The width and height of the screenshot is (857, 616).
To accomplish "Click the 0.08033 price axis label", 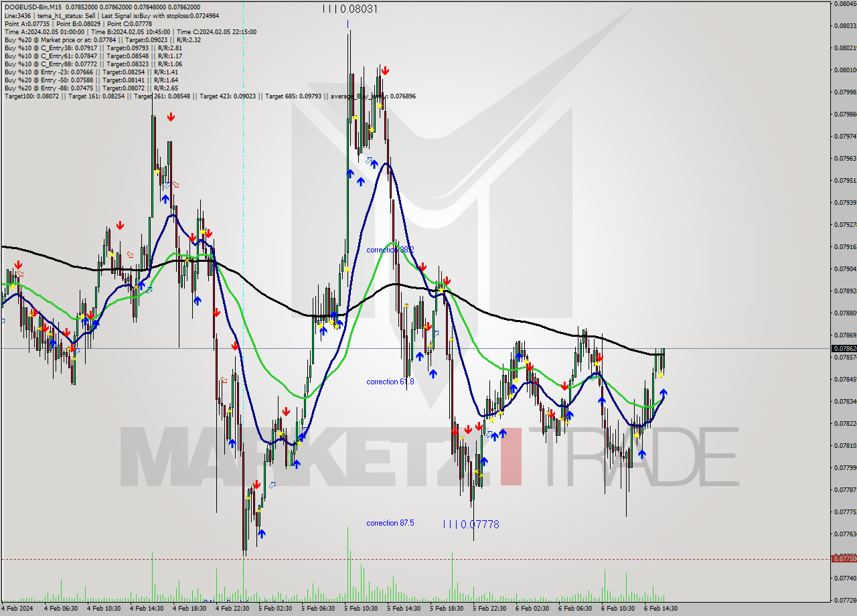I will 845,25.
